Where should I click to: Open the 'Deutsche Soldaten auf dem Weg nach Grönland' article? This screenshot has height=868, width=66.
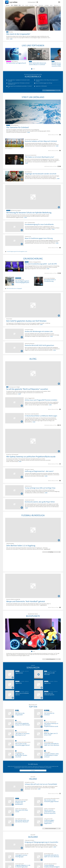40,141
